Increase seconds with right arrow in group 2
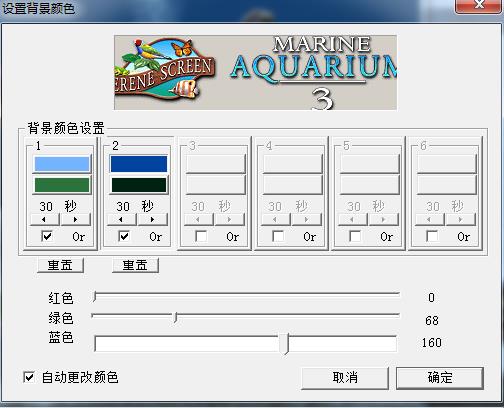The height and width of the screenshot is (408, 504). [x=152, y=220]
